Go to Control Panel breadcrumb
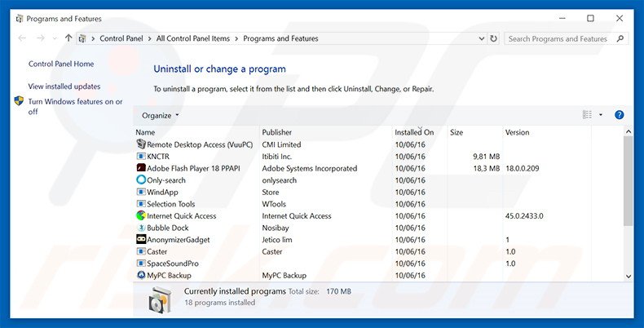This screenshot has width=644, height=328. [121, 38]
